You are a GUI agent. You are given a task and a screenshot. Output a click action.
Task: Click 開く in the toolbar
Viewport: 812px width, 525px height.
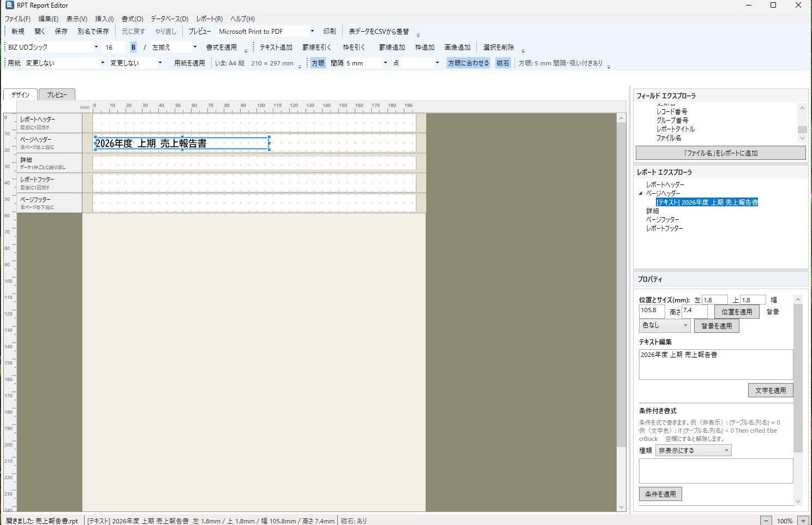[x=40, y=32]
